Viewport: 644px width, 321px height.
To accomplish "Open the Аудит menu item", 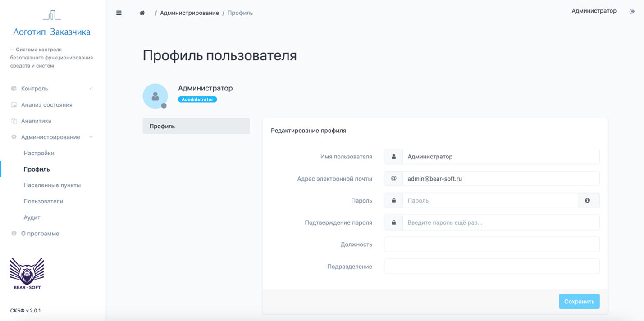I will tap(32, 217).
